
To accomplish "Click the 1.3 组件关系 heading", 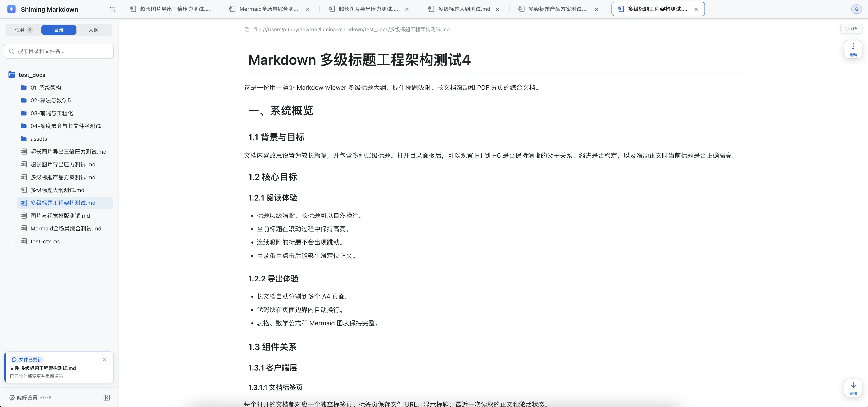I will pos(272,347).
